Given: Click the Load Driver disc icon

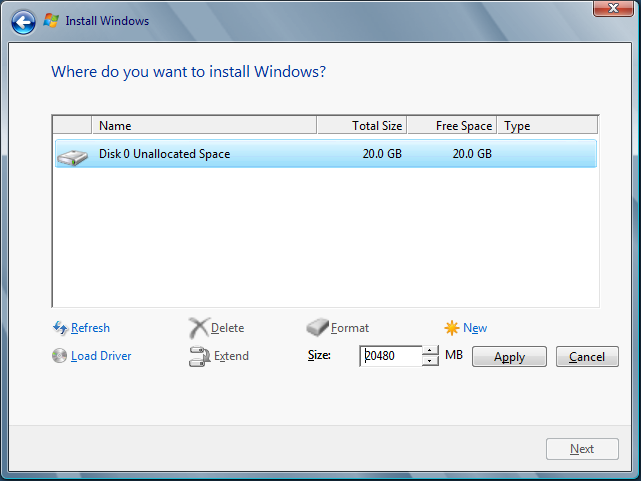Looking at the screenshot, I should tap(60, 356).
